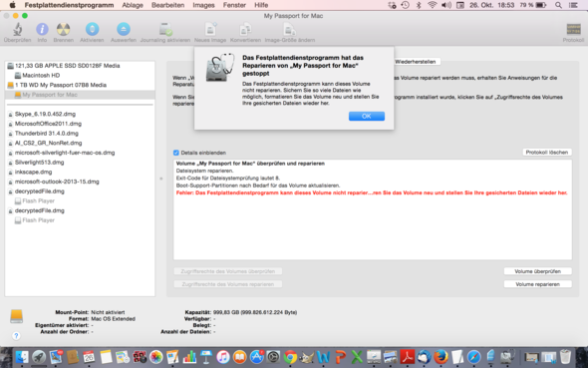Screen dimensions: 588x368
Task: Click the Neues Image toolbar icon
Action: coord(210,29)
